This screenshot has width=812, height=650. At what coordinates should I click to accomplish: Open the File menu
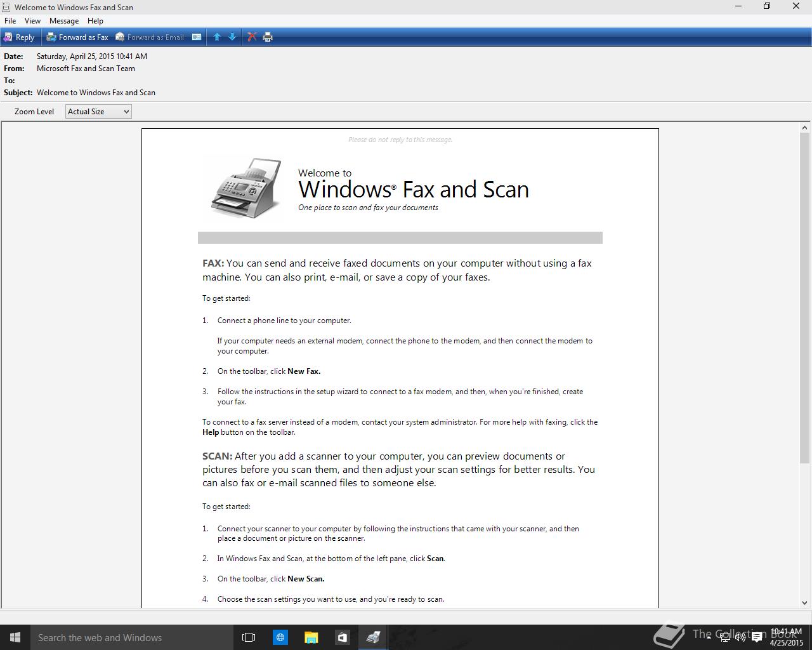(x=10, y=21)
